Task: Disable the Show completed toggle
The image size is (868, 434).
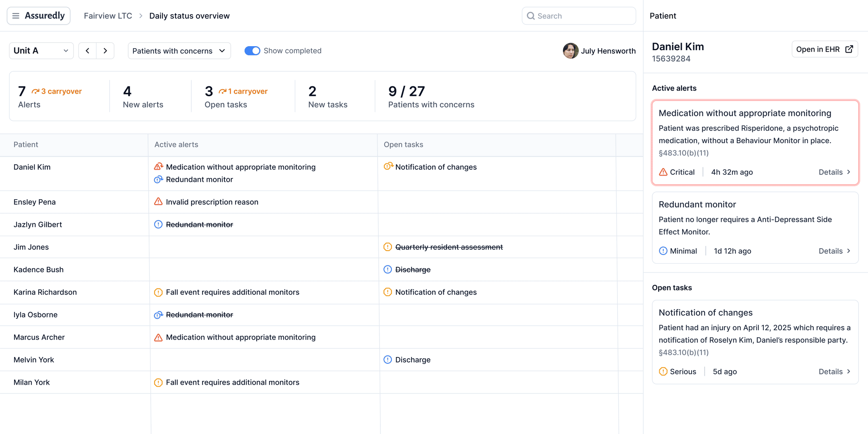Action: pyautogui.click(x=252, y=51)
